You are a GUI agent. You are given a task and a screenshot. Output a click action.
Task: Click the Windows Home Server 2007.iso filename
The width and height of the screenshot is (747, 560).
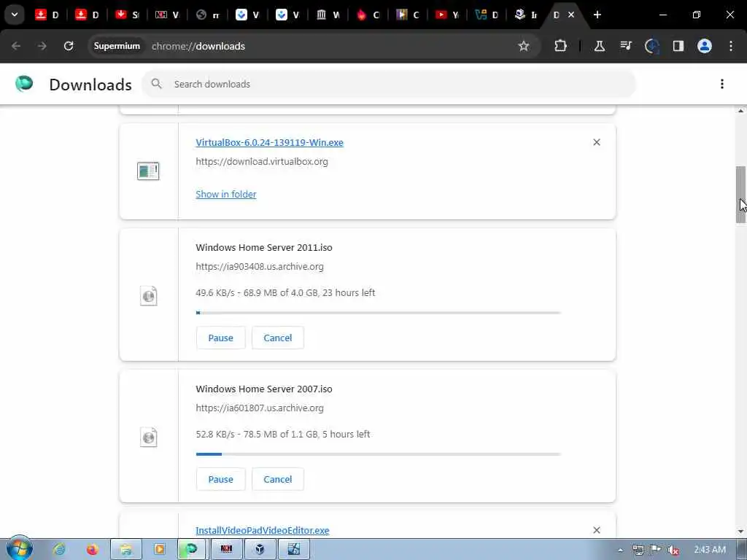pos(264,389)
